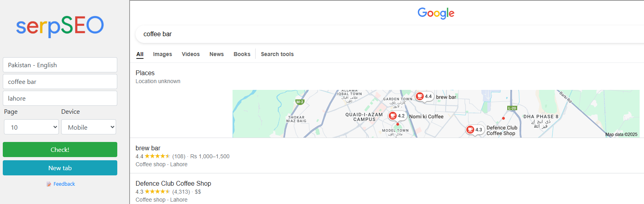This screenshot has width=644, height=204.
Task: Select the Defence Club Coffee Shop map pin
Action: pos(470,130)
